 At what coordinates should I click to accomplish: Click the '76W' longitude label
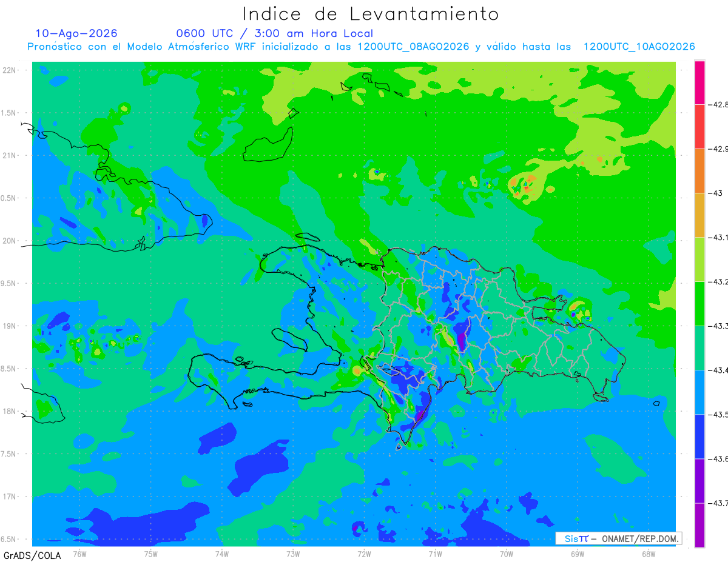(x=79, y=554)
